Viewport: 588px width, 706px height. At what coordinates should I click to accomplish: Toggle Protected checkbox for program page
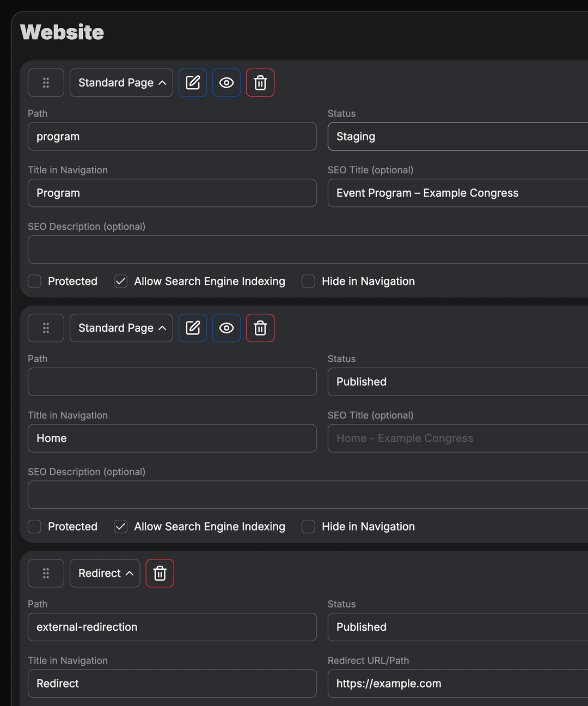click(x=35, y=281)
